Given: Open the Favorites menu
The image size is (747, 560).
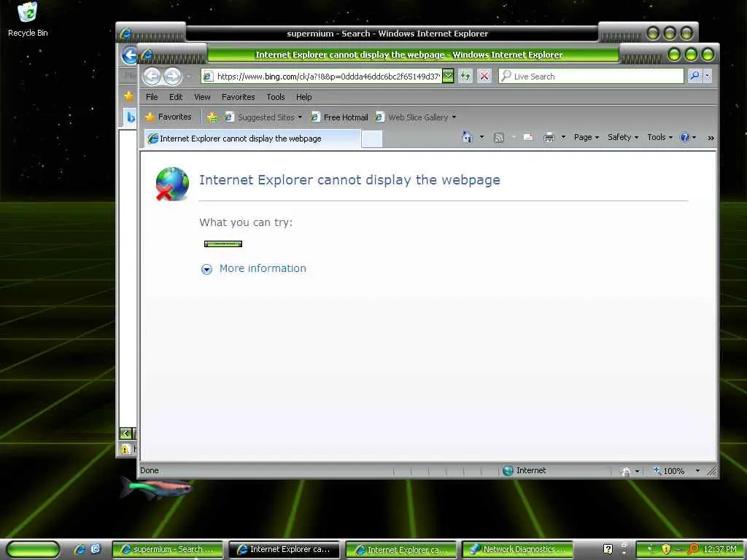Looking at the screenshot, I should coord(239,97).
